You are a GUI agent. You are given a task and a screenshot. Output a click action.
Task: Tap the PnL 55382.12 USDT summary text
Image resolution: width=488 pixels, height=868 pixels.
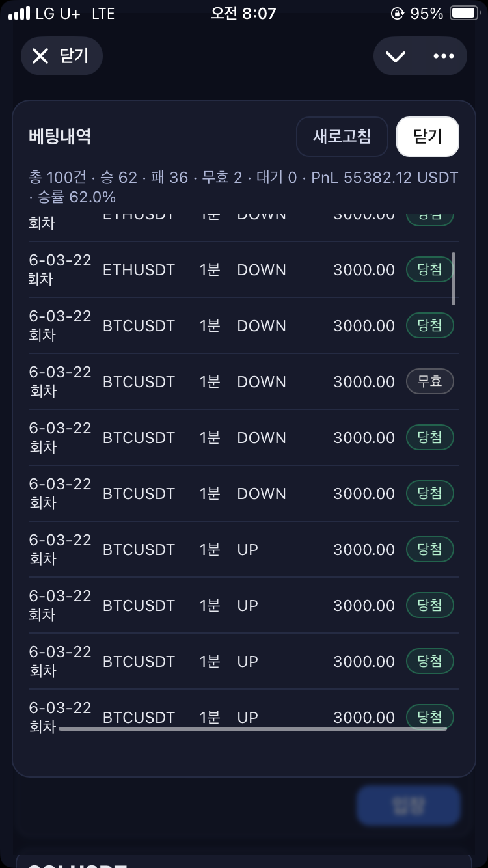pos(385,178)
